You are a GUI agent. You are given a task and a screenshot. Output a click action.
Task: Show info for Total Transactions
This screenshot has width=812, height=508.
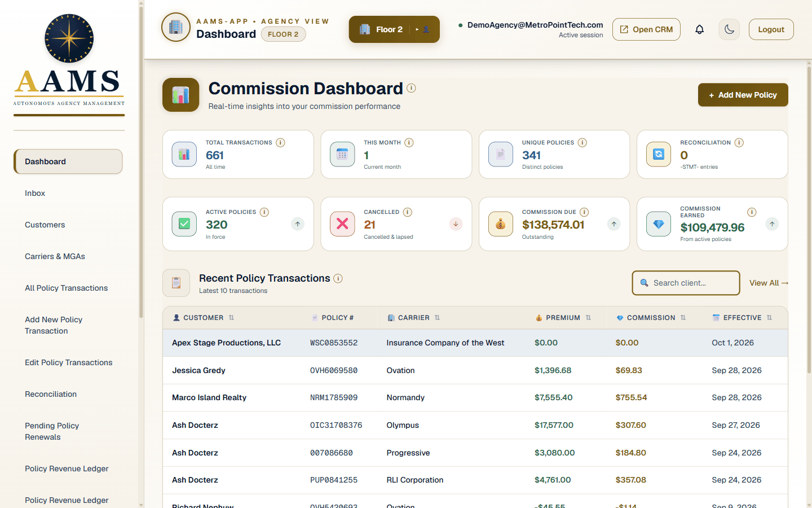280,143
